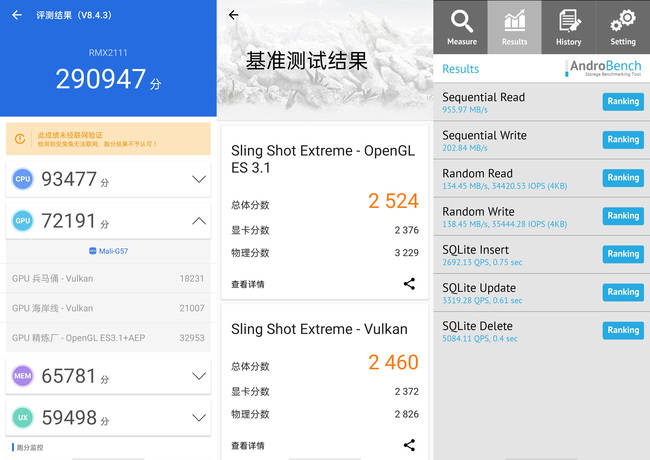650x460 pixels.
Task: Open Mali-G57 GPU info link
Action: click(109, 251)
